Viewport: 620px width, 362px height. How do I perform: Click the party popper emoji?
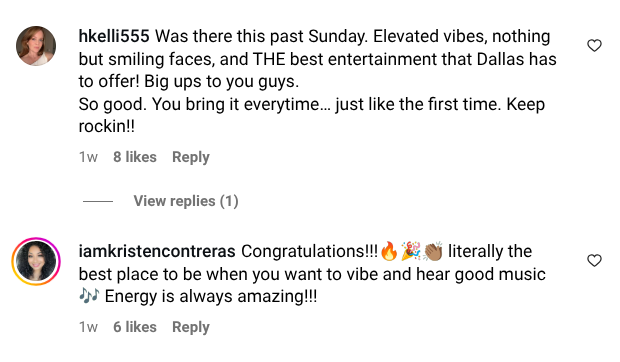pyautogui.click(x=411, y=251)
